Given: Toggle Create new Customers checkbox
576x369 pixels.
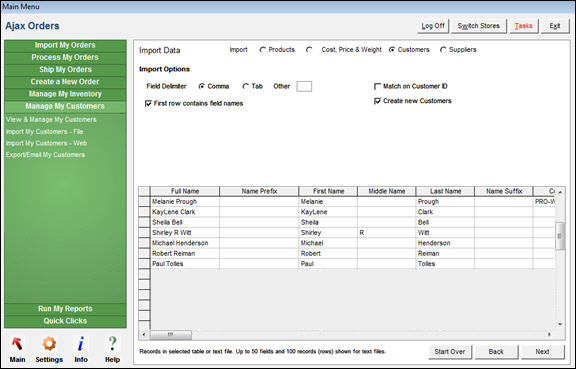Looking at the screenshot, I should (377, 101).
